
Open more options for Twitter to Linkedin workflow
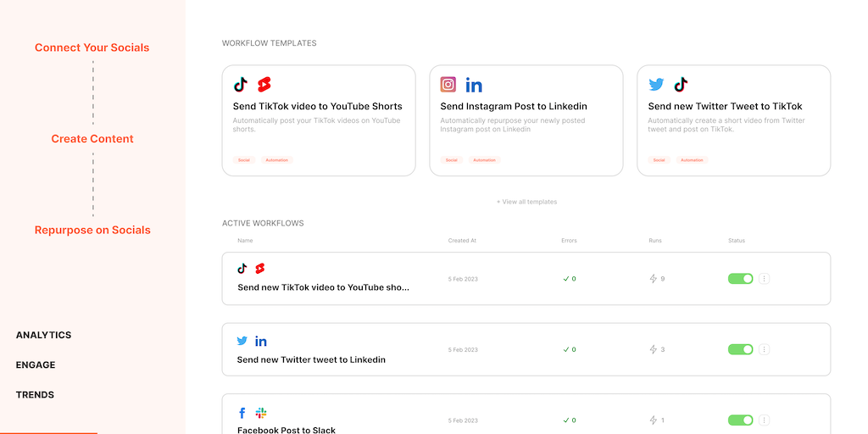coord(764,349)
